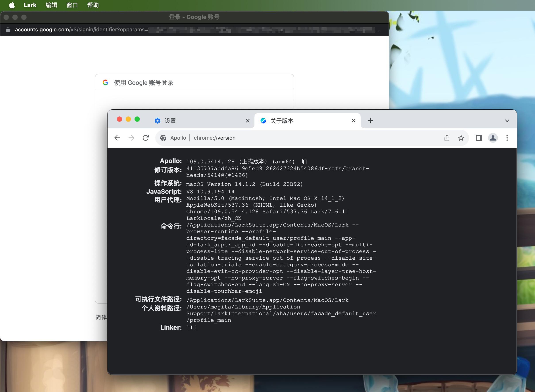Screen dimensions: 535x392
Task: Open the 编辑 menu
Action: pos(51,5)
